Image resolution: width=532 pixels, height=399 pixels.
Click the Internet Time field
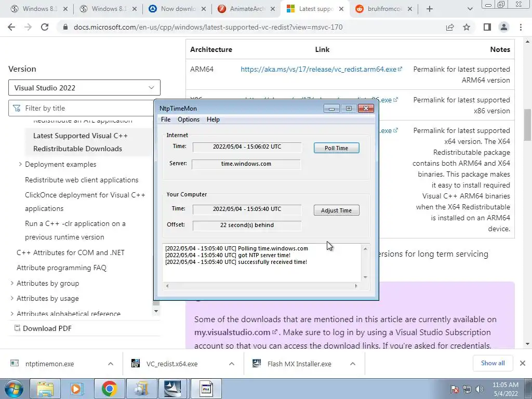coord(247,147)
